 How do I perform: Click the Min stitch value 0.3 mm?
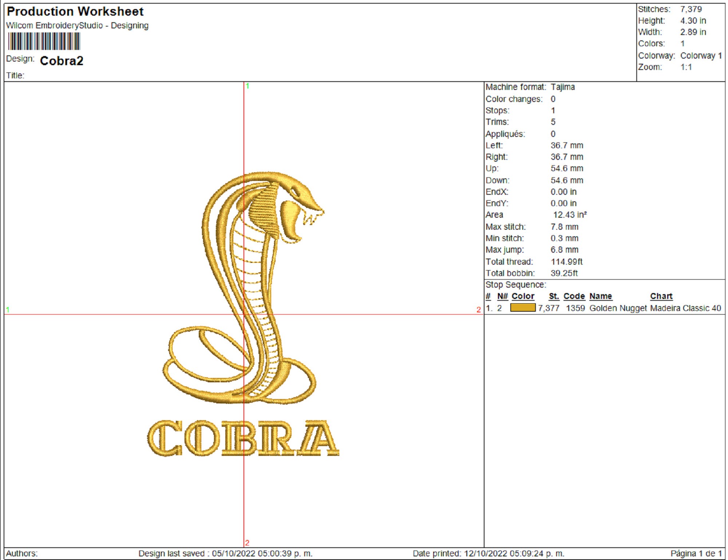[x=564, y=238]
